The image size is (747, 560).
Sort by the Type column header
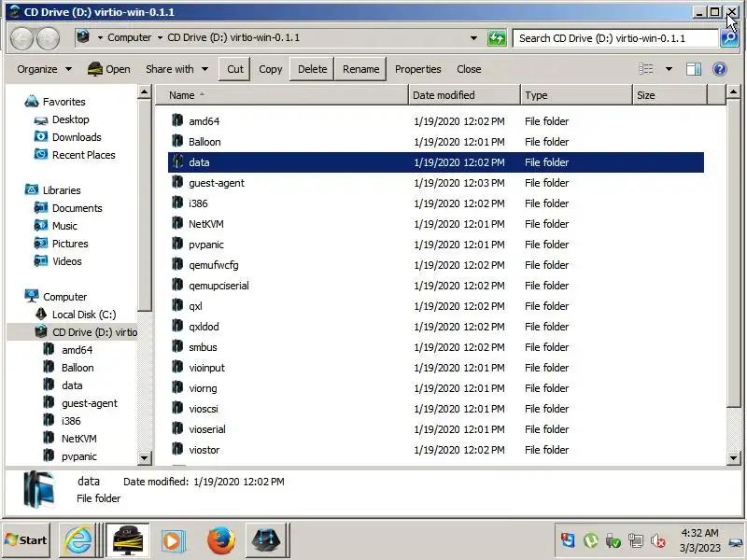click(576, 95)
